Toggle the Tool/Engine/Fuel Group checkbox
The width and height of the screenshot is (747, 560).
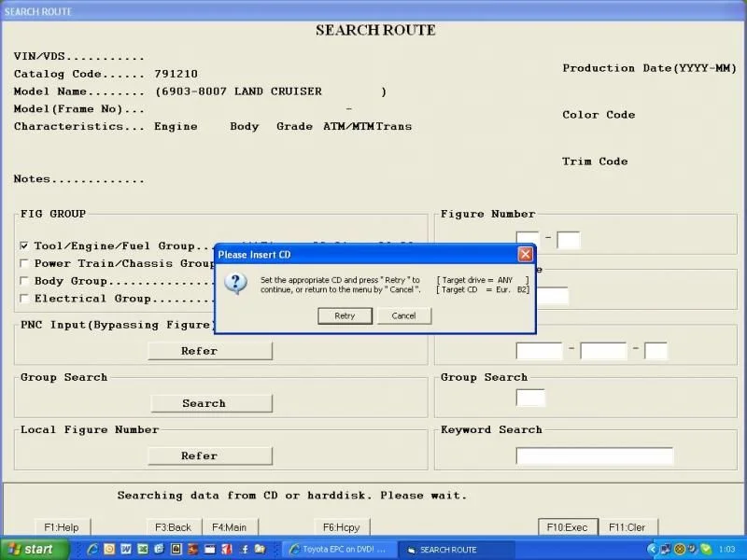(x=24, y=245)
